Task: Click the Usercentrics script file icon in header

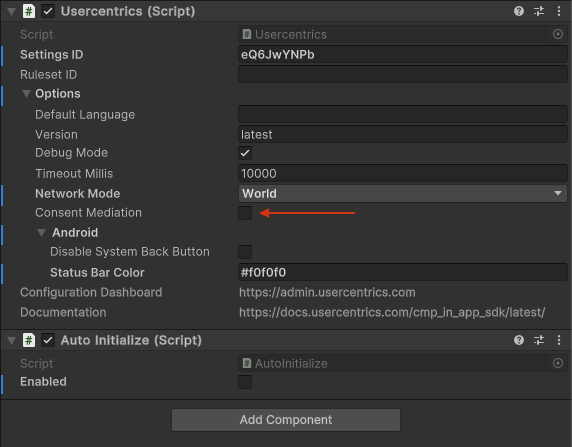Action: pos(29,11)
